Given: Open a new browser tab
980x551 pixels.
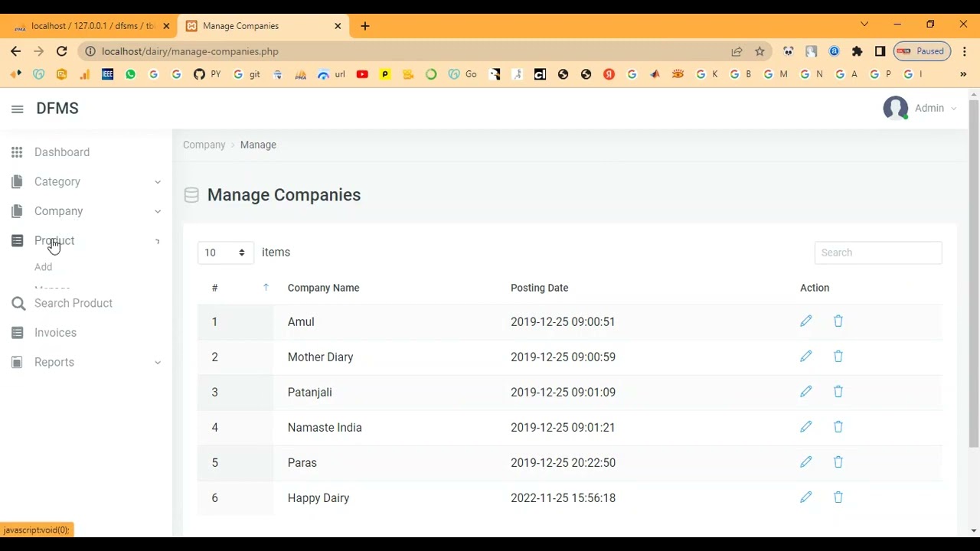Looking at the screenshot, I should [365, 26].
